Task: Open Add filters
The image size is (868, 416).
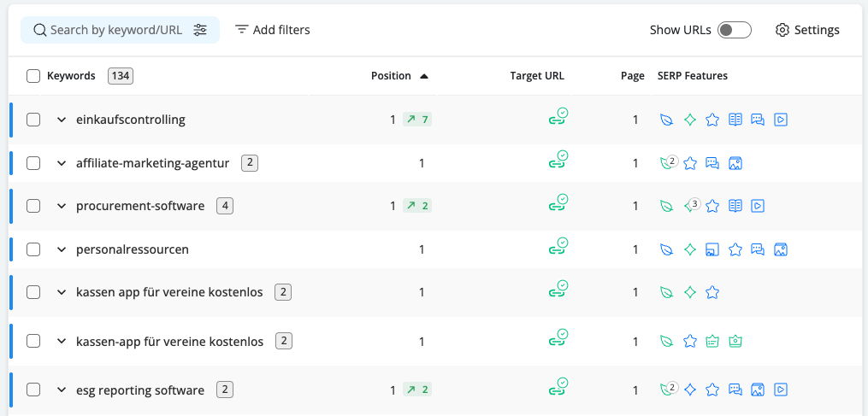Action: [273, 30]
